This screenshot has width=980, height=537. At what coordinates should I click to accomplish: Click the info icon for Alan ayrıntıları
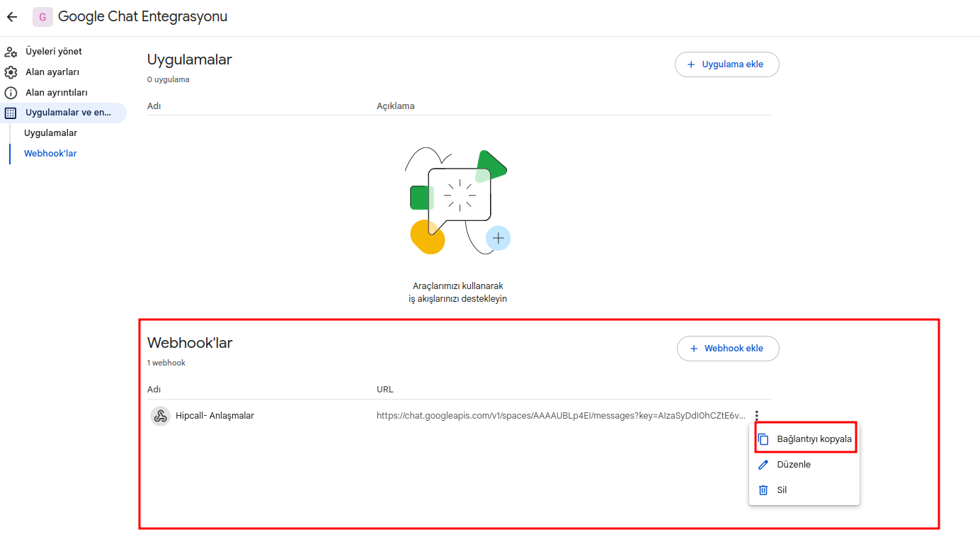(11, 93)
